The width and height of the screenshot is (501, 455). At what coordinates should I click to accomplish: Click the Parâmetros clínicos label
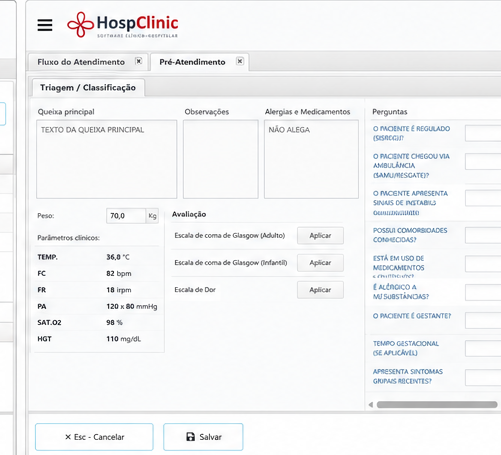click(x=69, y=238)
